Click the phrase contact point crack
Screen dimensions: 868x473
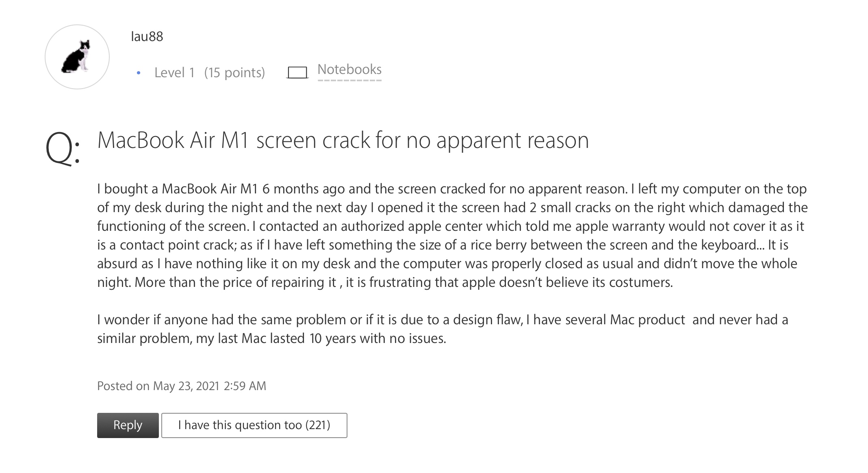coord(178,245)
